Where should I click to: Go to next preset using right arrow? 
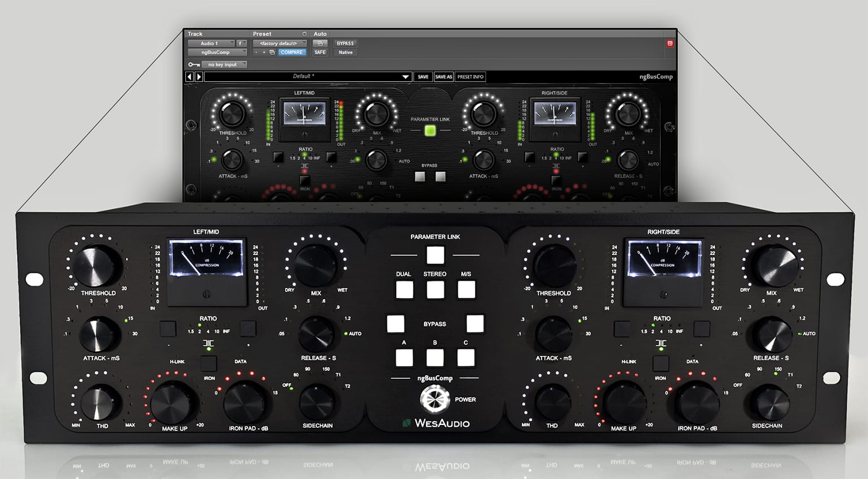pyautogui.click(x=198, y=77)
